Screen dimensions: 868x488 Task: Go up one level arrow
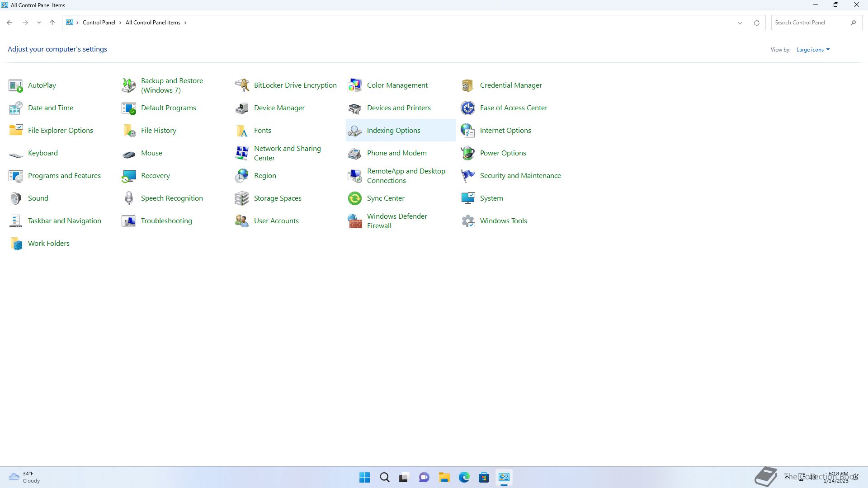coord(52,23)
